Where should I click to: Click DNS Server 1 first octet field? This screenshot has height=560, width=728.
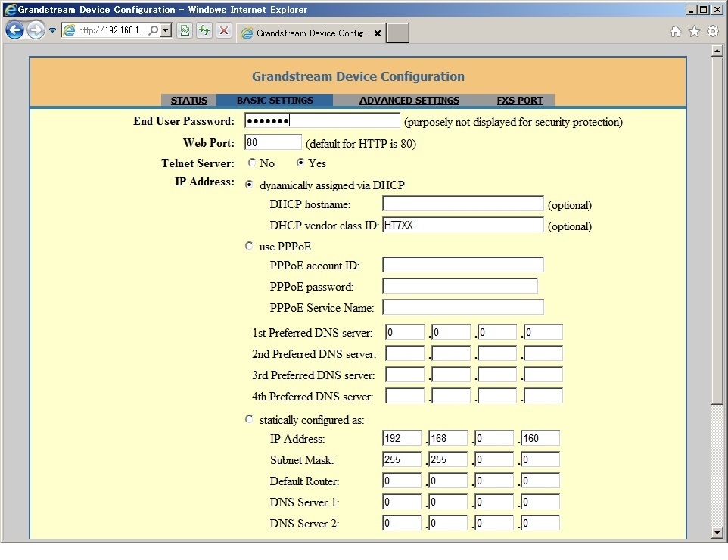[x=402, y=502]
